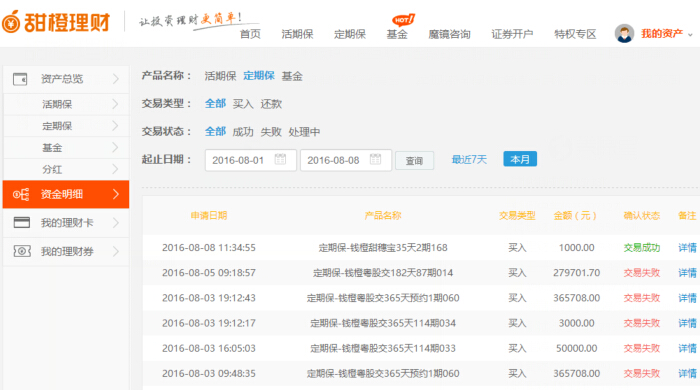
Task: Click product 定期保-钱橙粤股交182天87期014
Action: point(383,273)
